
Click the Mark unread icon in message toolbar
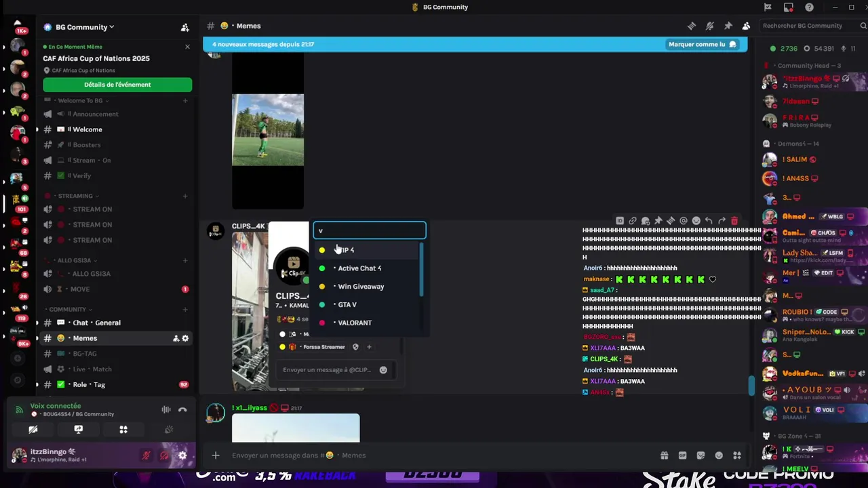[x=646, y=220]
